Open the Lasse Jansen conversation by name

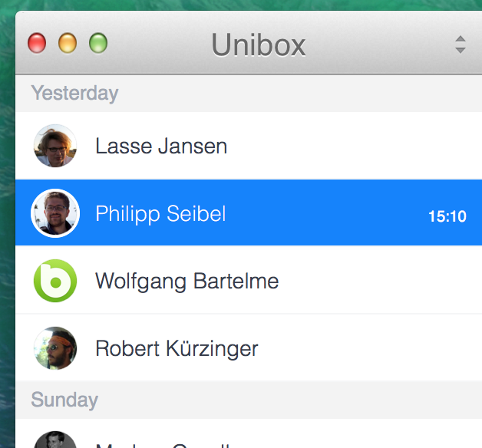click(x=161, y=146)
